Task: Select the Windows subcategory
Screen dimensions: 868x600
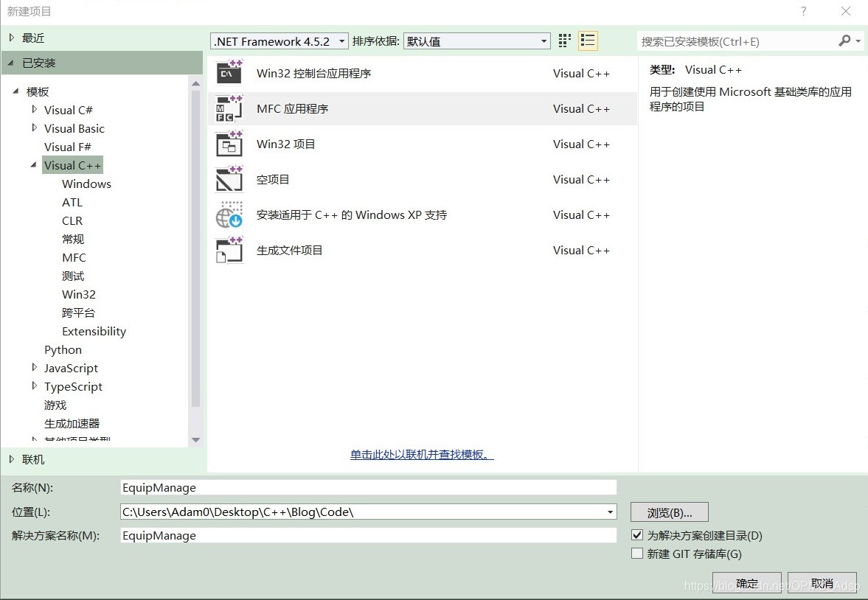Action: pyautogui.click(x=86, y=184)
